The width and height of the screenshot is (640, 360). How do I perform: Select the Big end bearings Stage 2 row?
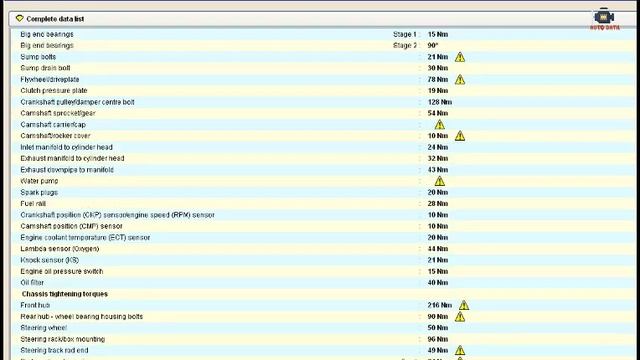pos(323,46)
